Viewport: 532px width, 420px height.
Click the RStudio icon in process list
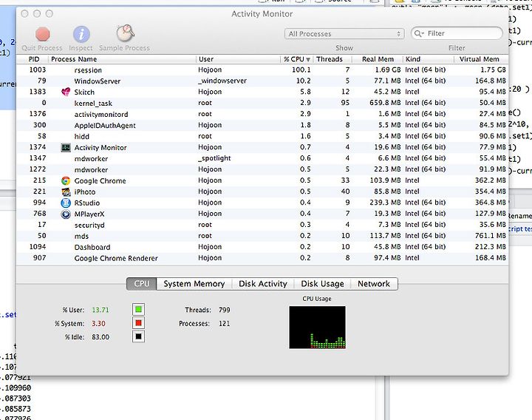click(66, 203)
